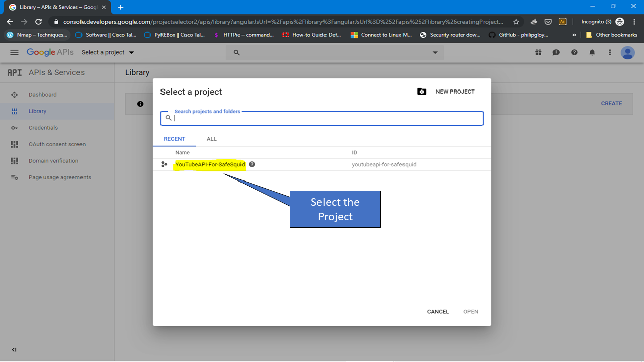Open Other bookmarks folder
The image size is (644, 362).
(611, 35)
